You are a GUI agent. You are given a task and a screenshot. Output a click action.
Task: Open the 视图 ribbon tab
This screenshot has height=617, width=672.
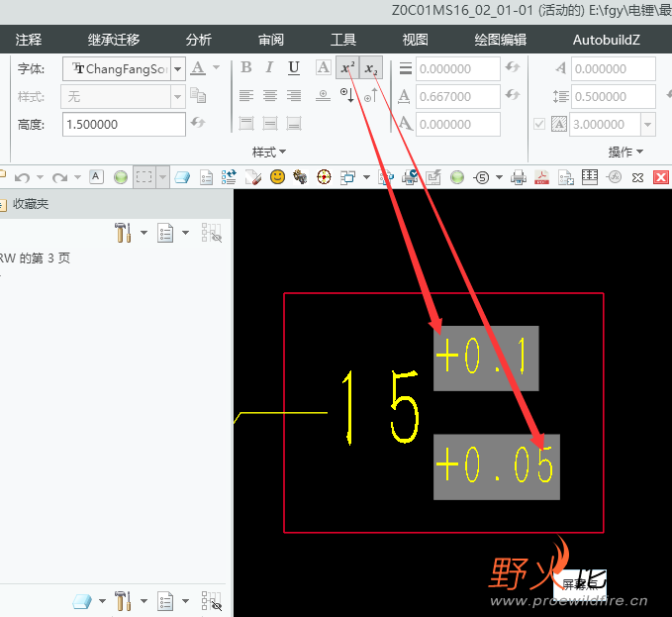[416, 40]
